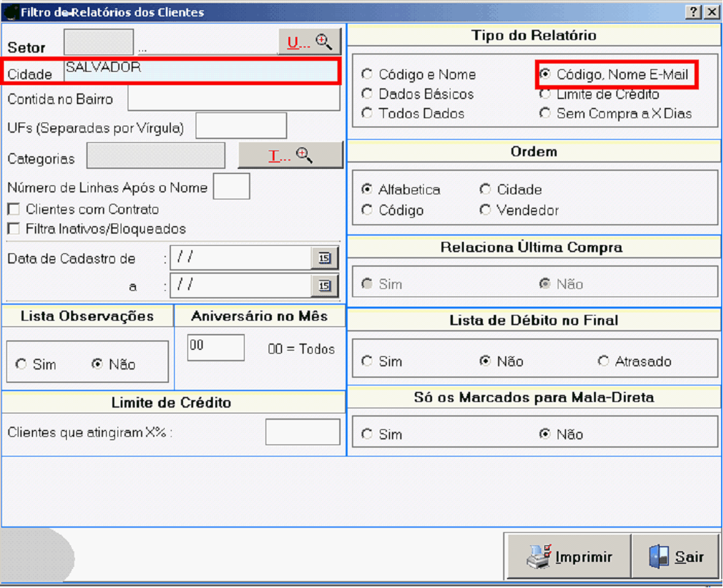Viewport: 723px width, 588px height.
Task: Click the Sair exit button
Action: (676, 557)
